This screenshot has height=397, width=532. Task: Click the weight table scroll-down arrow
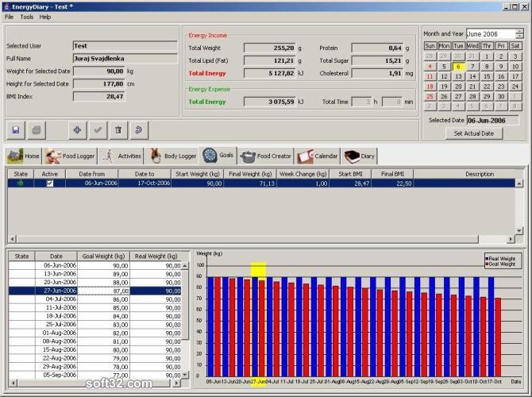[185, 375]
